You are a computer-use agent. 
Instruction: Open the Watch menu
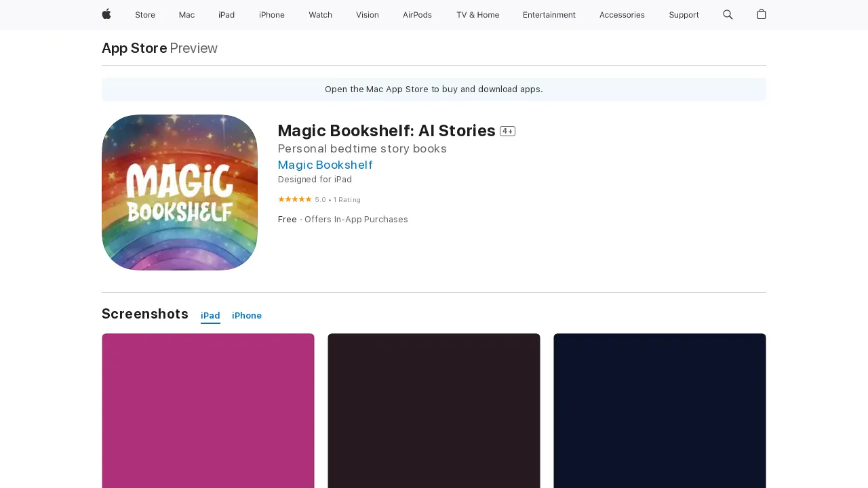[320, 15]
